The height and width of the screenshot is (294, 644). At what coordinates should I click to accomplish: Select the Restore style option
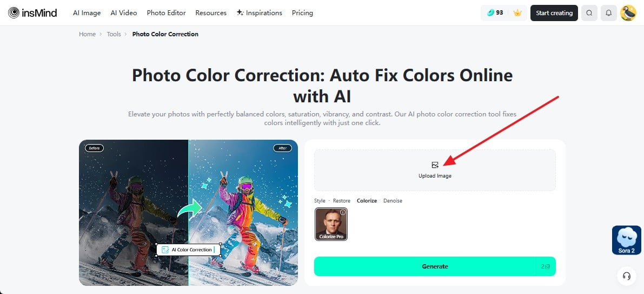click(x=342, y=201)
